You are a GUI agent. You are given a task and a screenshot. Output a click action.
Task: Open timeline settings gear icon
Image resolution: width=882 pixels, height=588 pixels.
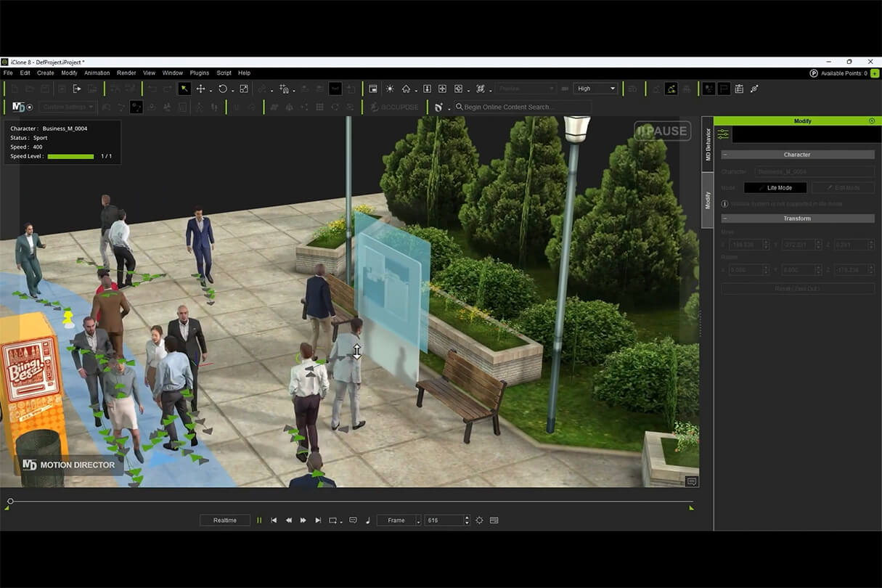[x=479, y=520]
